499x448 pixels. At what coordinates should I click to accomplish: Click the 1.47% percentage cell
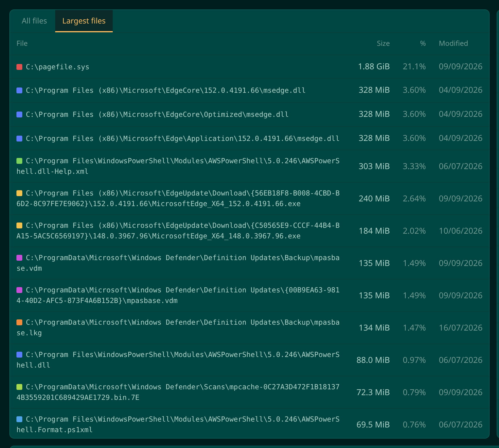click(414, 328)
